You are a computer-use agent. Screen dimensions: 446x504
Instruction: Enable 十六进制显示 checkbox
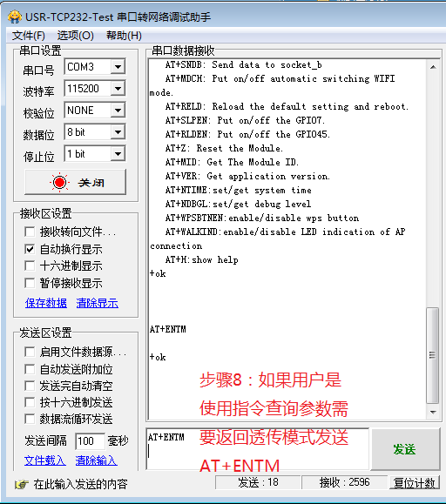click(x=30, y=265)
